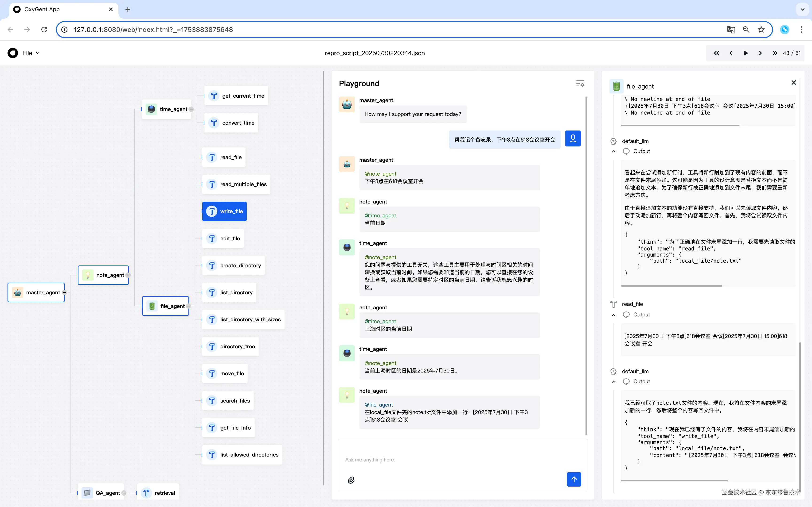Click the blue user avatar icon
Image resolution: width=812 pixels, height=507 pixels.
pyautogui.click(x=573, y=138)
